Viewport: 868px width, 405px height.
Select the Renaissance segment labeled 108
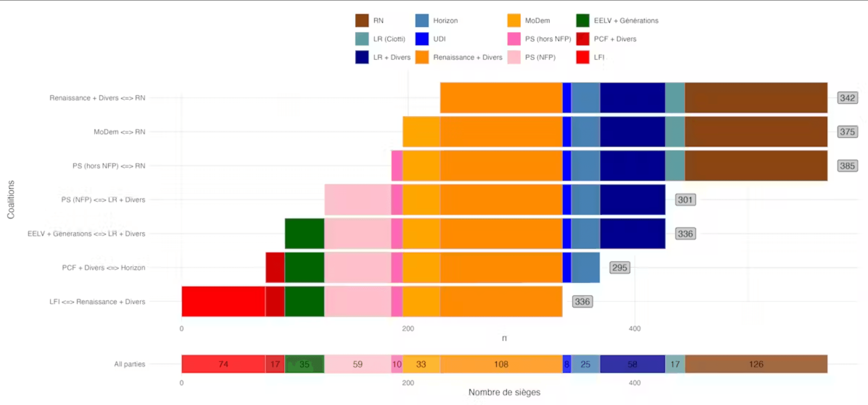501,364
